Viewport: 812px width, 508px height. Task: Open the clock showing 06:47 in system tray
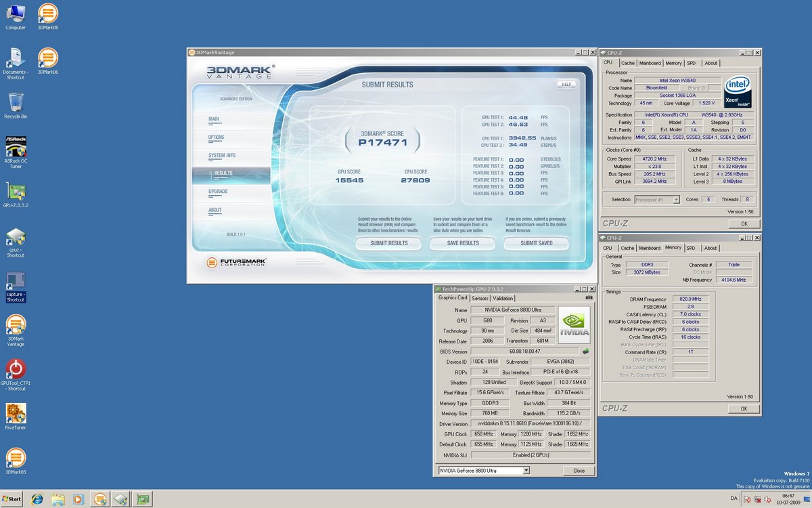[788, 499]
